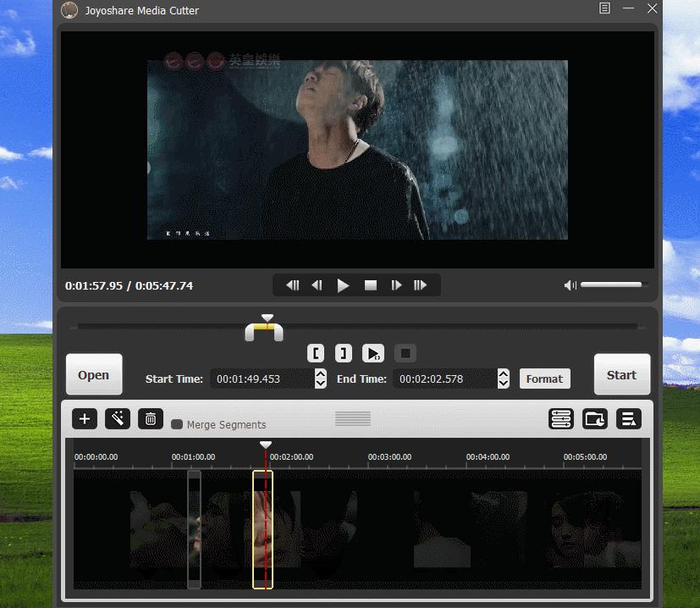Play the video preview
The image size is (700, 608).
pos(343,285)
